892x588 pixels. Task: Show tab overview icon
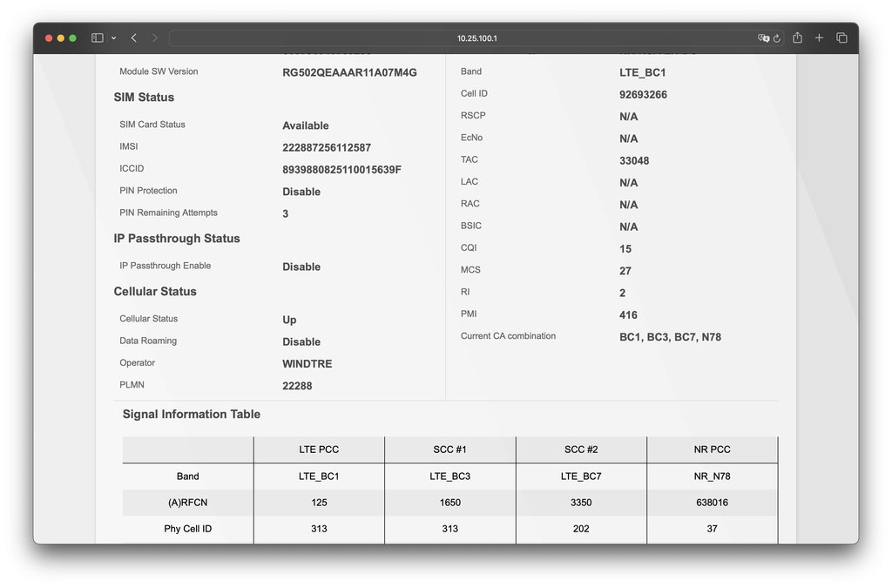842,38
